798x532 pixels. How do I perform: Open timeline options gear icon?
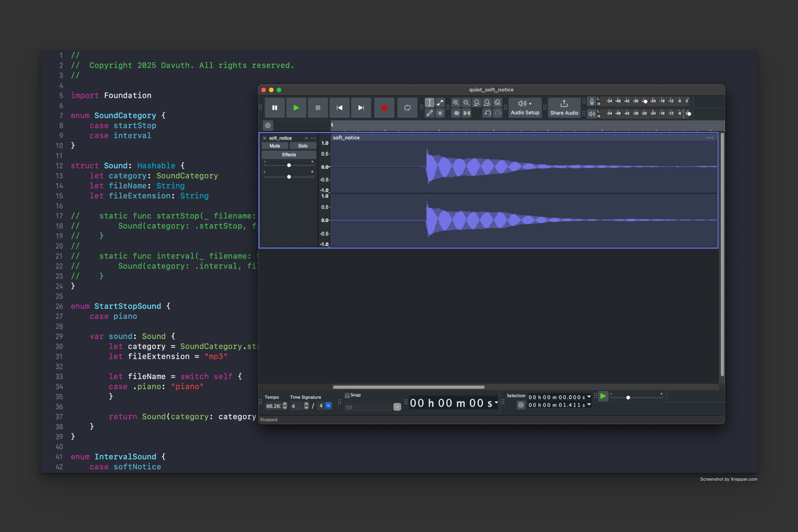click(268, 125)
